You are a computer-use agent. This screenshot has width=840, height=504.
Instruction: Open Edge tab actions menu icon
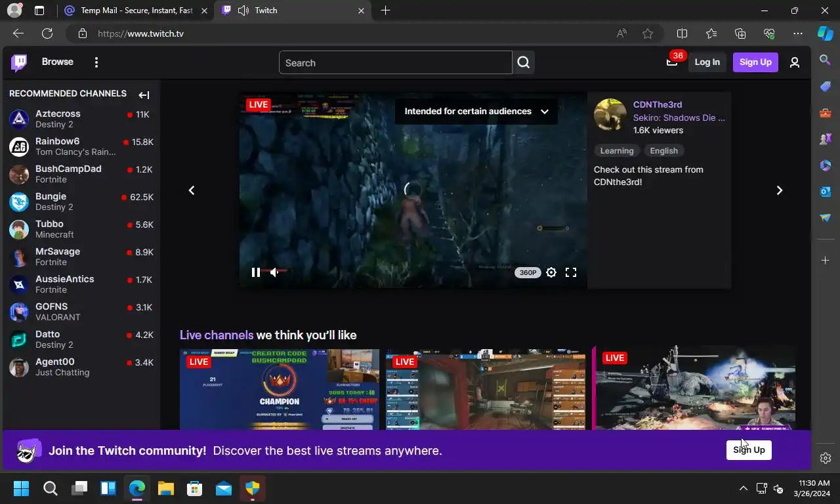click(x=39, y=10)
